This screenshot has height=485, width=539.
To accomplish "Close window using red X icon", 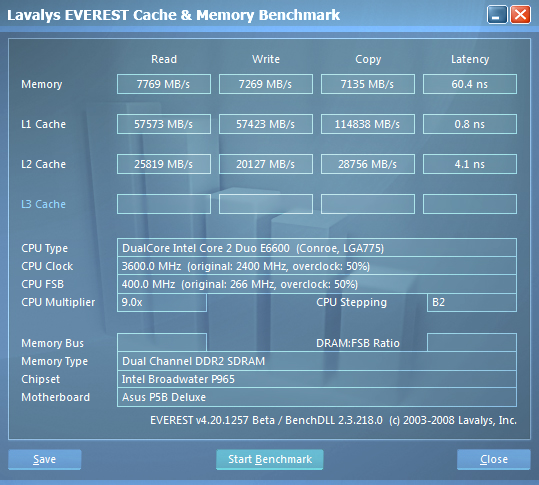I will pos(520,15).
